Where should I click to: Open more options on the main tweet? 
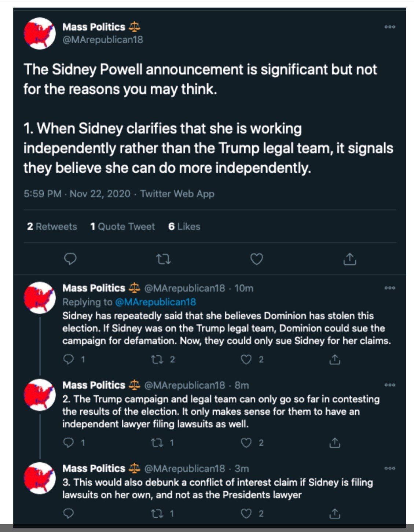click(x=389, y=27)
